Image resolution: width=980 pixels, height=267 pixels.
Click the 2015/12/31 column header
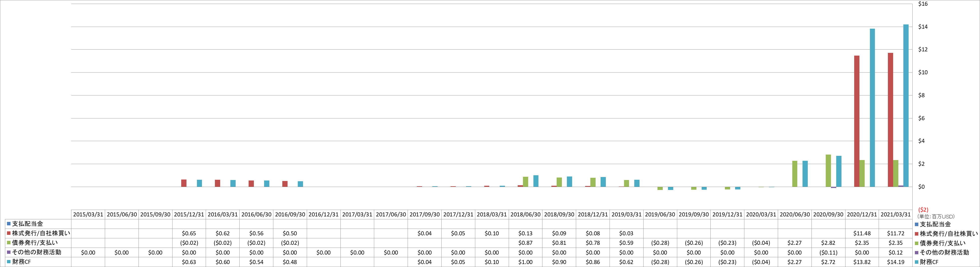click(189, 215)
